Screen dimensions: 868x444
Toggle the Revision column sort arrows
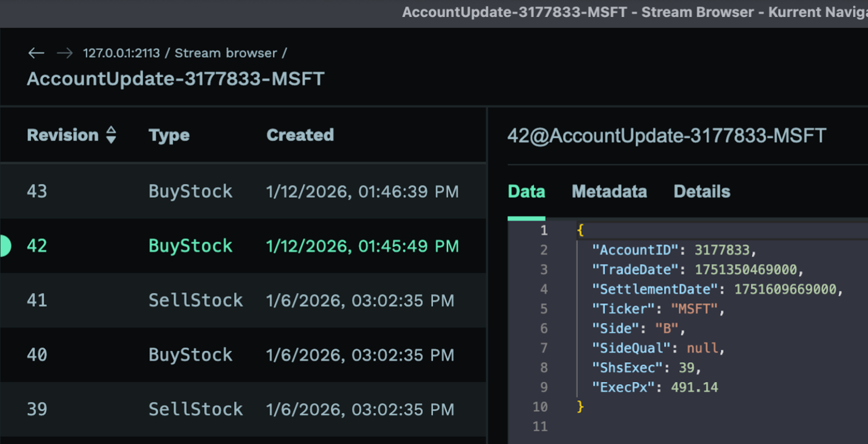111,135
